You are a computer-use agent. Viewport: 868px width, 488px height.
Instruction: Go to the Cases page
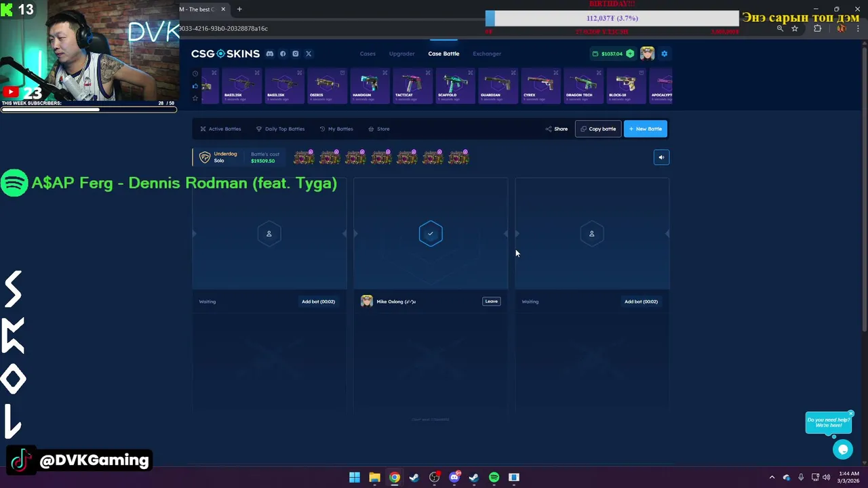[368, 54]
